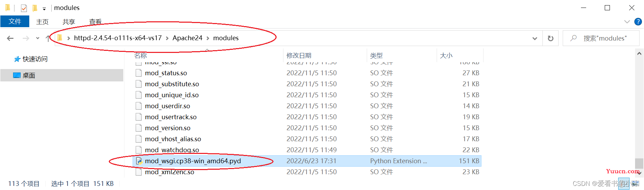Image resolution: width=644 pixels, height=190 pixels.
Task: Click modules in the address breadcrumb
Action: tap(226, 38)
